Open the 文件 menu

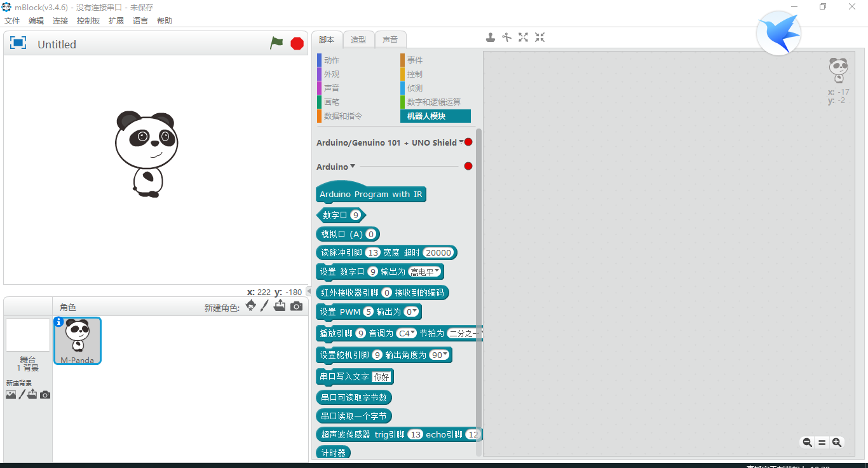point(12,21)
